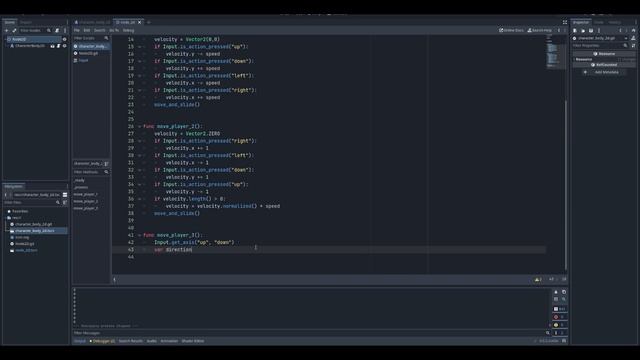Open the Debugger bottom panel
Viewport: 640px width, 360px height.
pos(102,341)
